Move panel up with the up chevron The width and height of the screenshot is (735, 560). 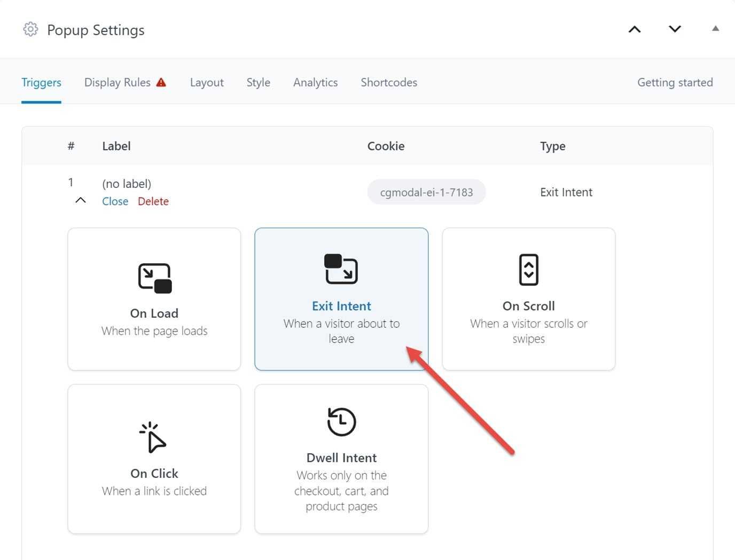point(635,29)
